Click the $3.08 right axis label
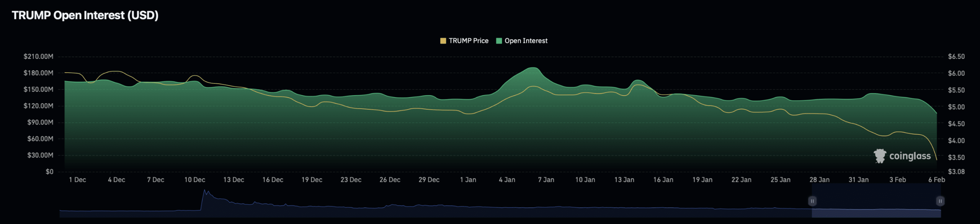980x224 pixels. [956, 172]
